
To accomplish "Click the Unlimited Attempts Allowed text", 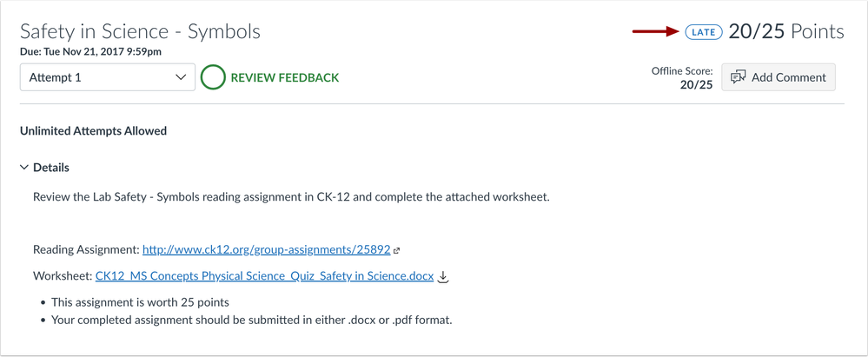I will [x=93, y=131].
